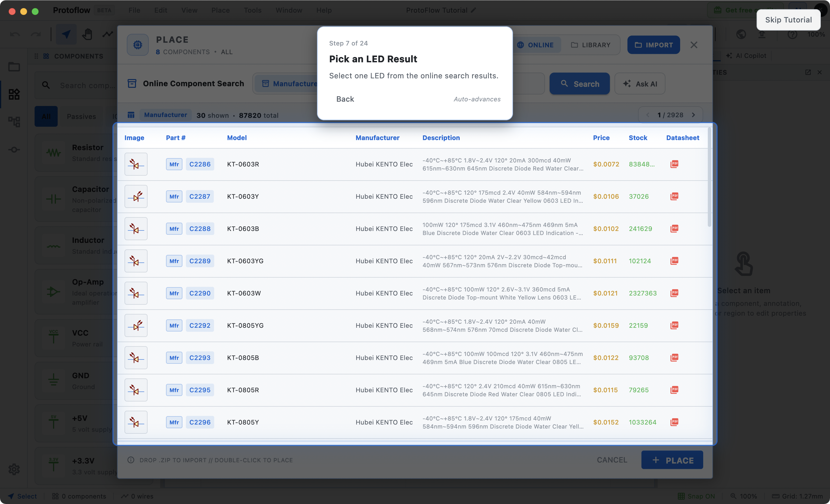Go to previous results page chevron
Image resolution: width=830 pixels, height=504 pixels.
point(647,115)
